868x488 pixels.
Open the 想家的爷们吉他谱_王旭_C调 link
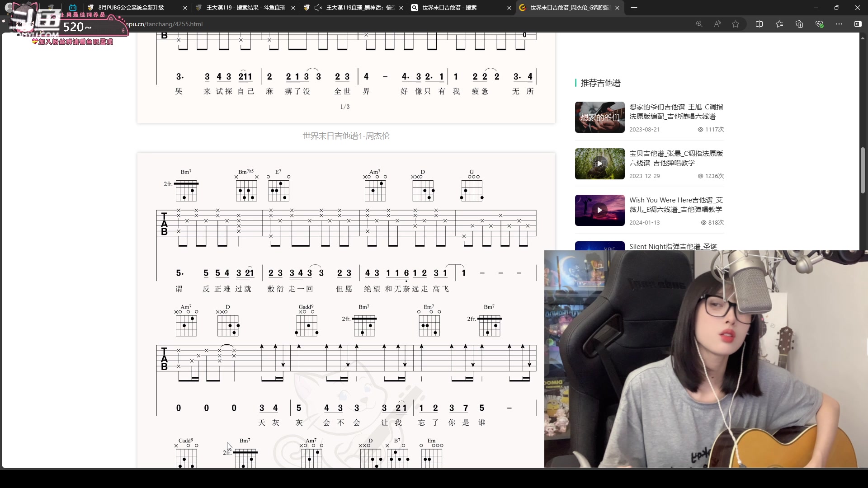pyautogui.click(x=676, y=112)
